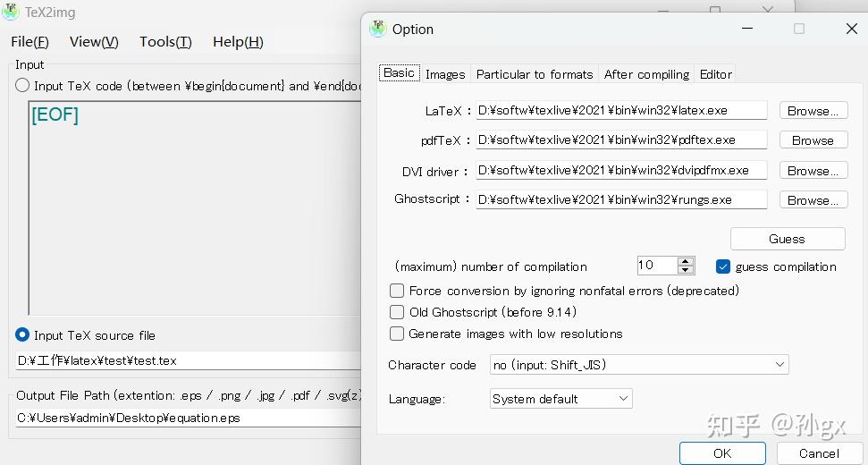The height and width of the screenshot is (465, 868).
Task: Close the Option dialog window
Action: click(x=851, y=29)
